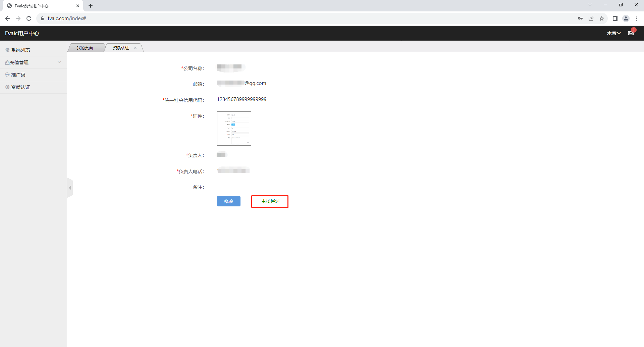Open the Chrome profile avatar
644x347 pixels.
(x=626, y=18)
